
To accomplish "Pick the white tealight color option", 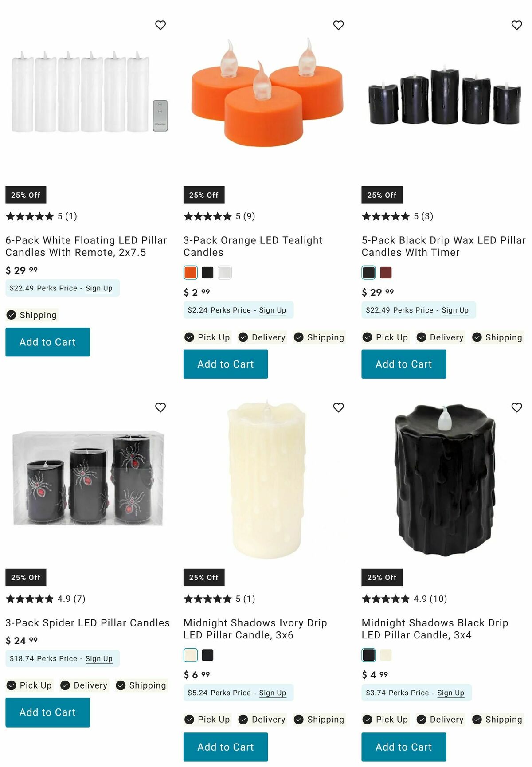I will 225,273.
